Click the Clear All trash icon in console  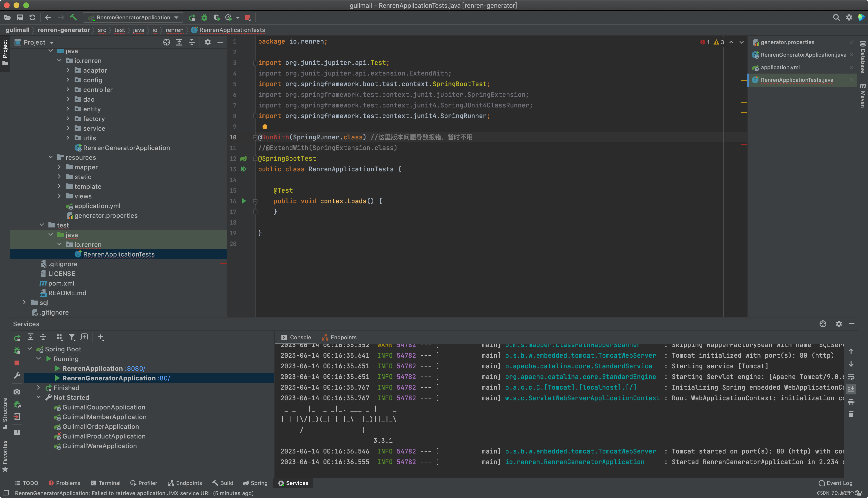point(851,414)
